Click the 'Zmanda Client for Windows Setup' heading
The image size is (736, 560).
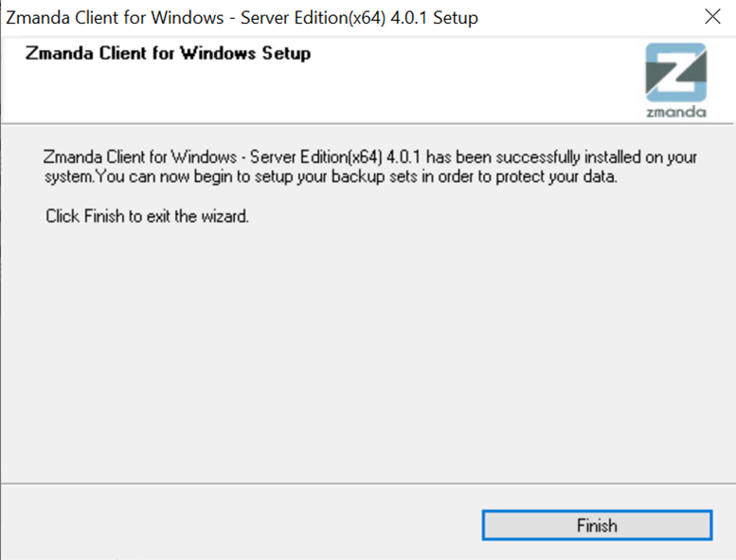pos(168,53)
